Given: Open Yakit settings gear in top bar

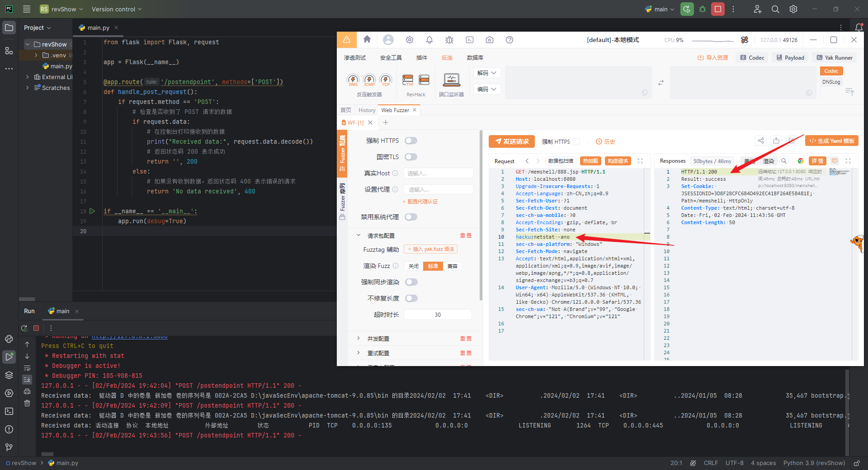Looking at the screenshot, I should [410, 40].
